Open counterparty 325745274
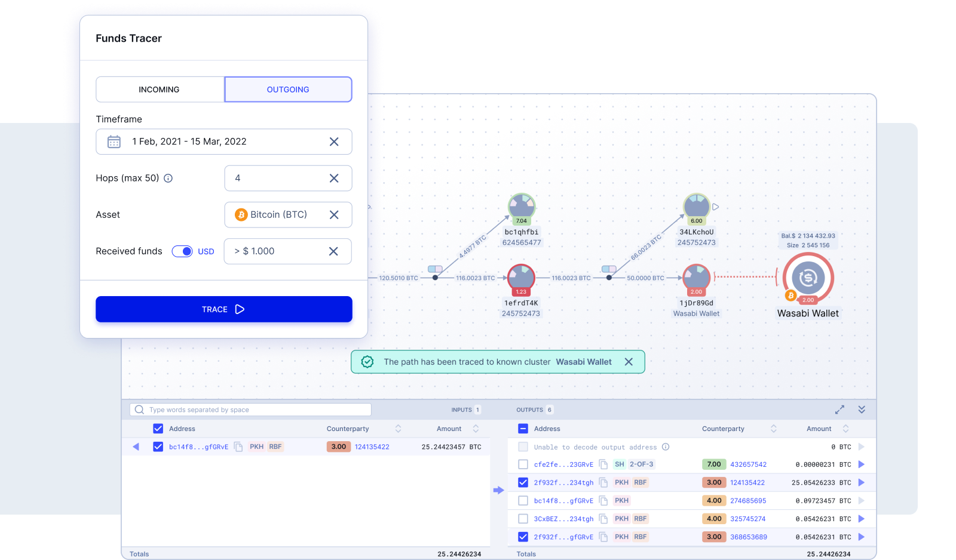The height and width of the screenshot is (560, 956). (x=748, y=519)
